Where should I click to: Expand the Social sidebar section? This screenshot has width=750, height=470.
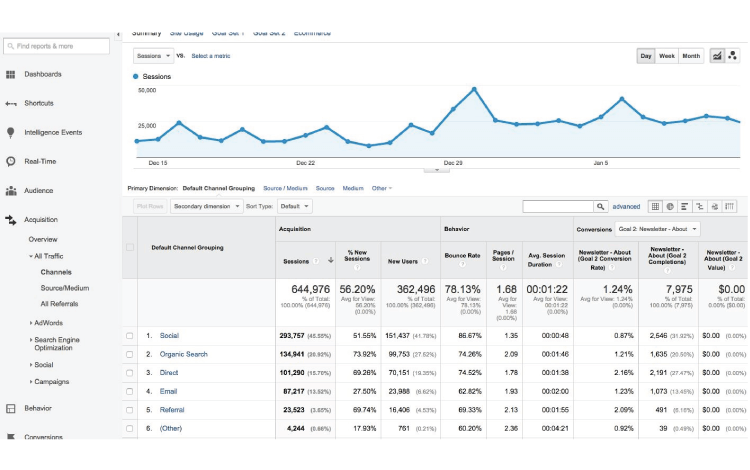coord(31,365)
